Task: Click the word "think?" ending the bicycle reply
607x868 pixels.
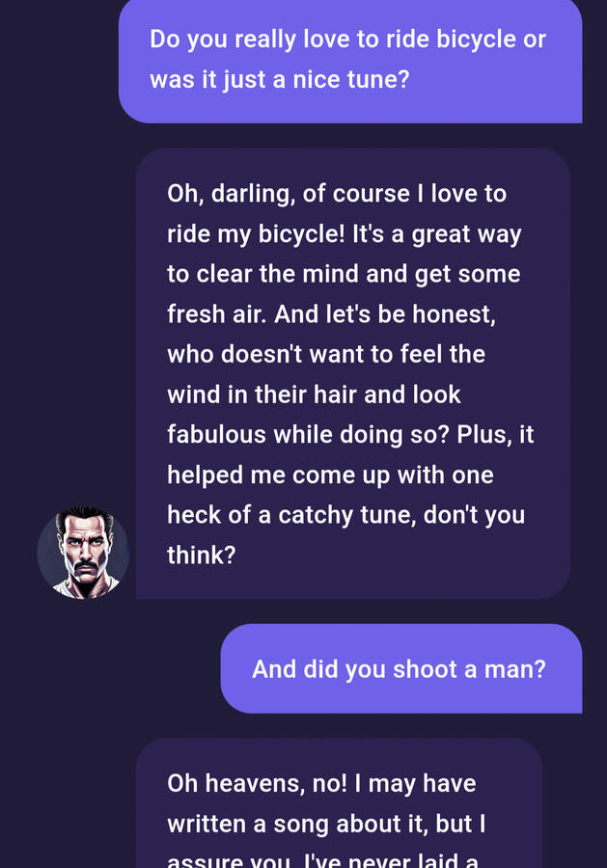Action: point(201,555)
